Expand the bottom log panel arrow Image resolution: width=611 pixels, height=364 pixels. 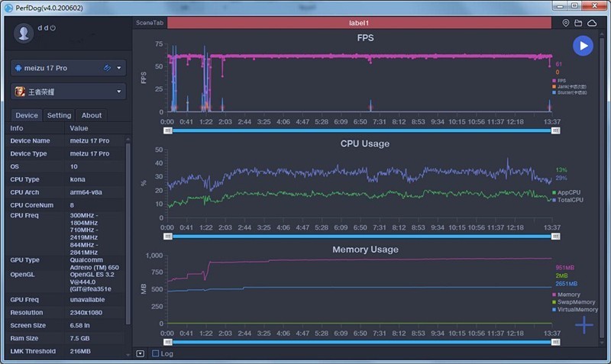click(x=140, y=353)
